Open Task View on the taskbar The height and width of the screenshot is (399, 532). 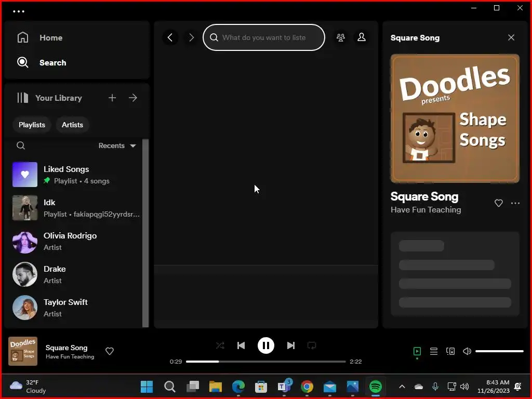point(193,387)
